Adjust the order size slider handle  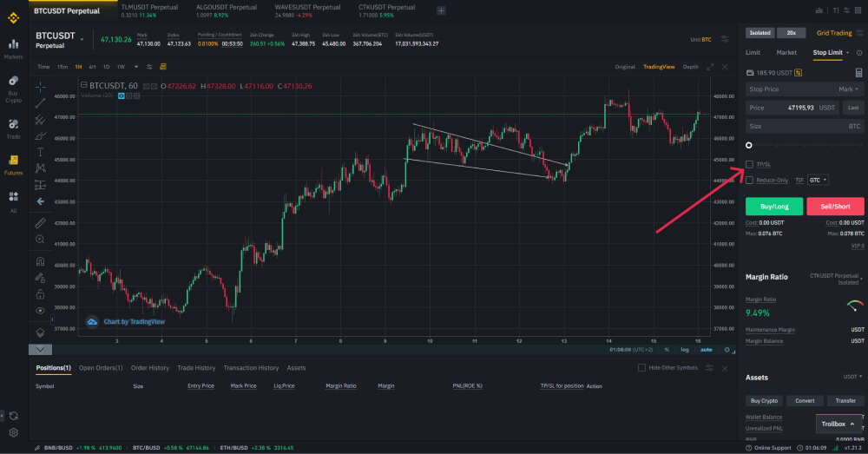pos(749,145)
